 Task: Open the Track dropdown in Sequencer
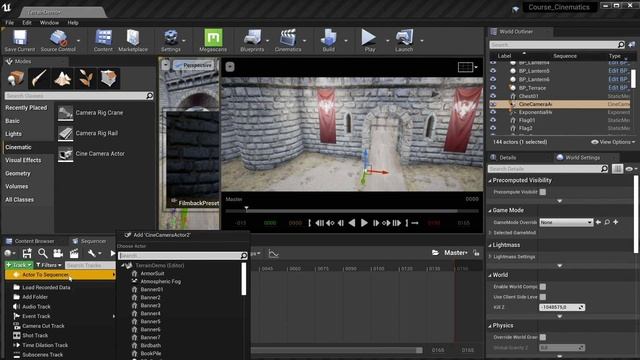click(19, 265)
